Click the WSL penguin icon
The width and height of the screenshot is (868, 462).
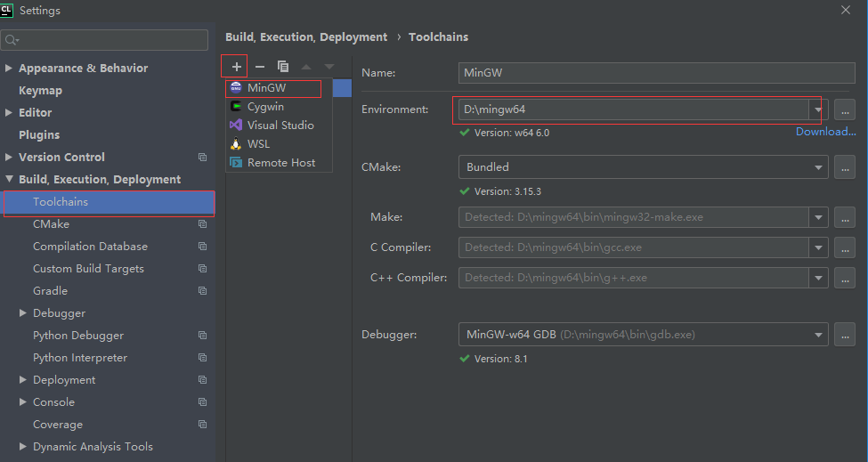pos(236,144)
